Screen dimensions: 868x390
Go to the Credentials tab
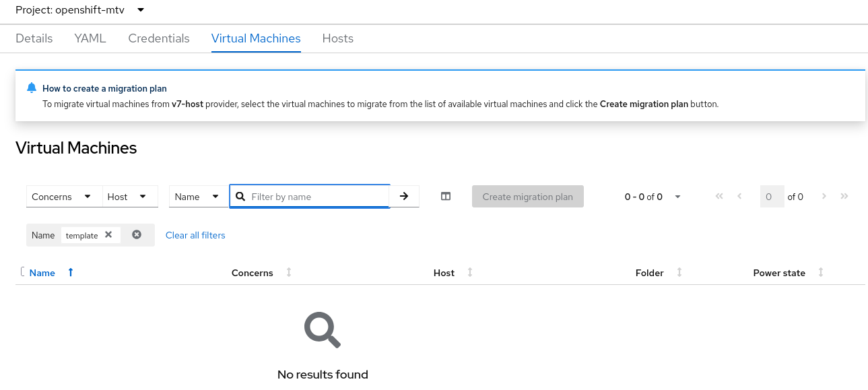tap(159, 38)
